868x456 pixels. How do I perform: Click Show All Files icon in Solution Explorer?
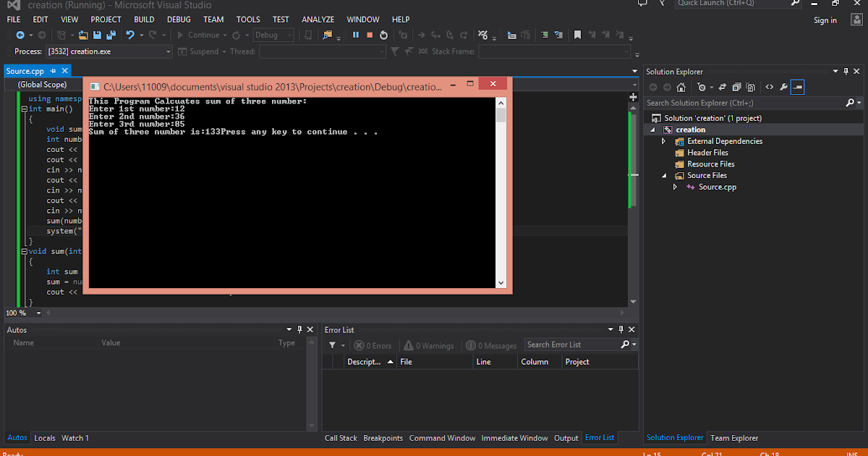click(750, 87)
